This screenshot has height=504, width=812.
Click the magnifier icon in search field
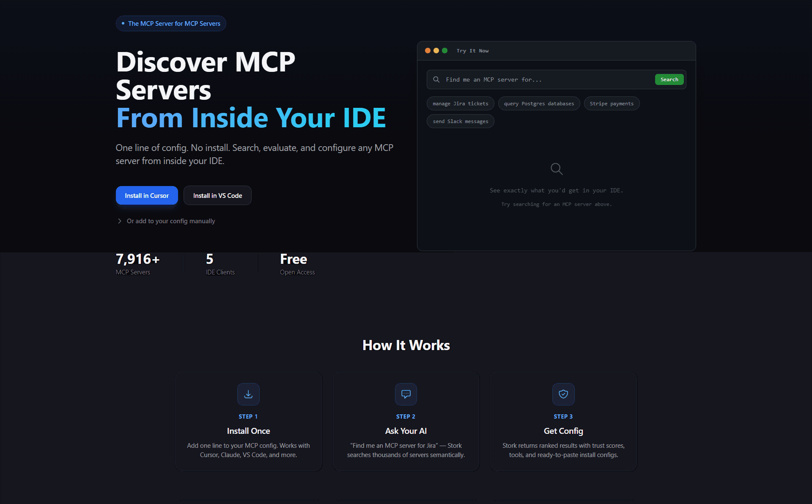point(436,79)
